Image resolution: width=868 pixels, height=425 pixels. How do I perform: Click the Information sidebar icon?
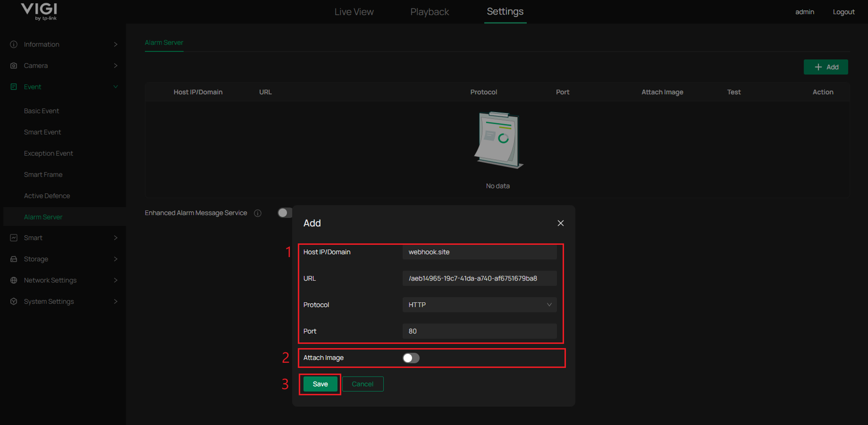(x=14, y=44)
